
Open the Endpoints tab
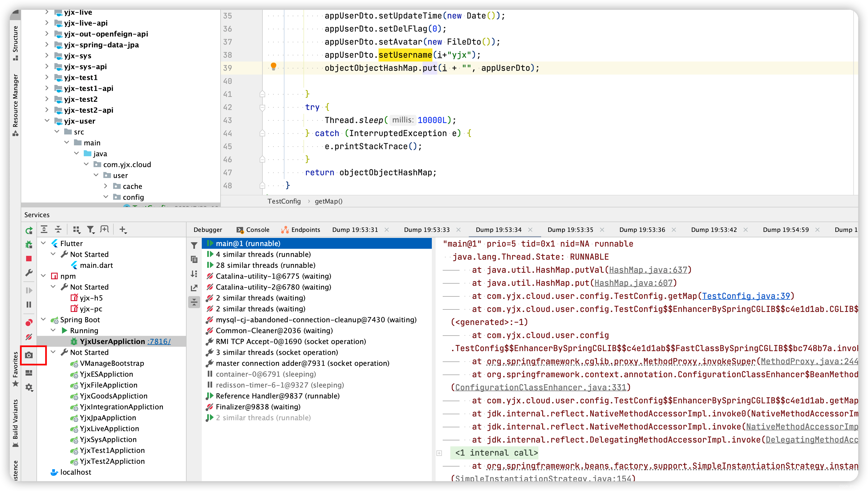(300, 230)
